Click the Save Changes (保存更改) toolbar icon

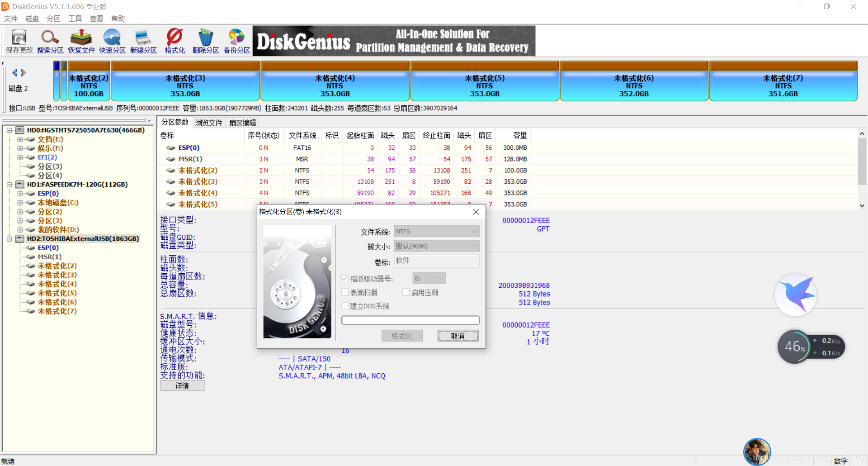click(x=19, y=41)
